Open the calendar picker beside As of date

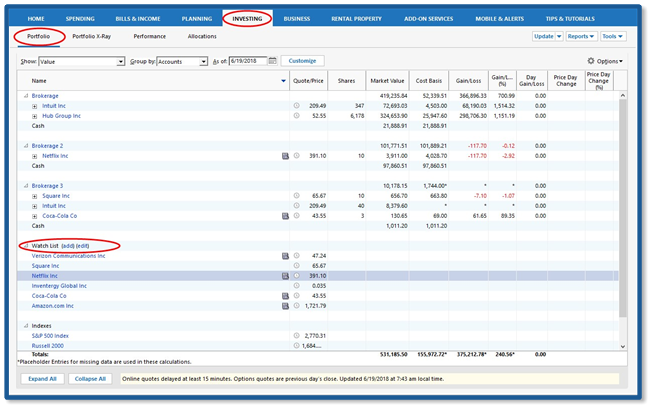point(274,61)
